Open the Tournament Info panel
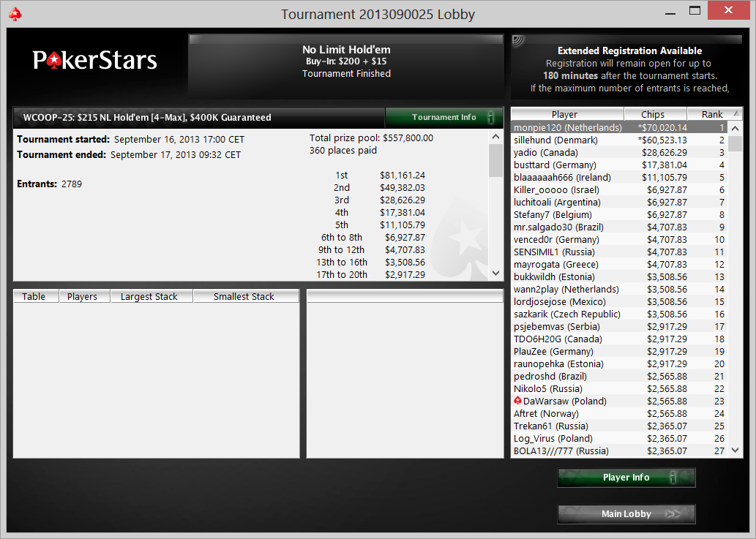This screenshot has width=756, height=539. coord(444,117)
